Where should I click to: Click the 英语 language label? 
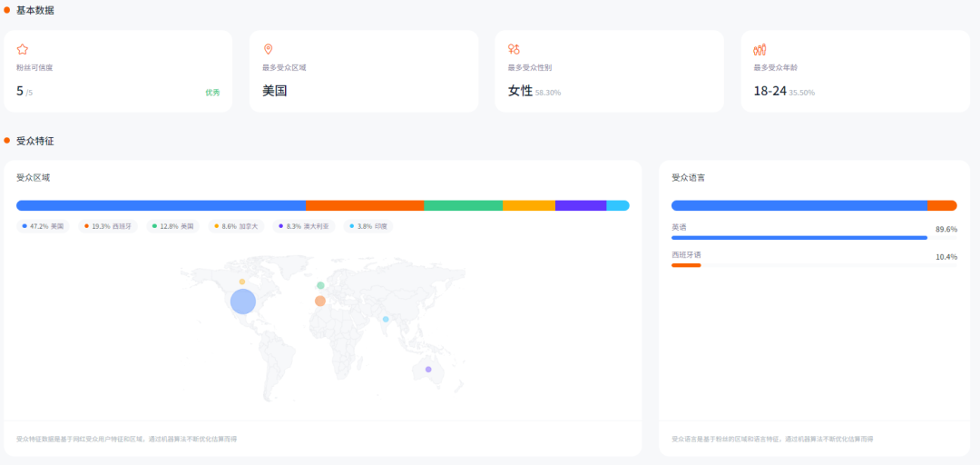679,227
